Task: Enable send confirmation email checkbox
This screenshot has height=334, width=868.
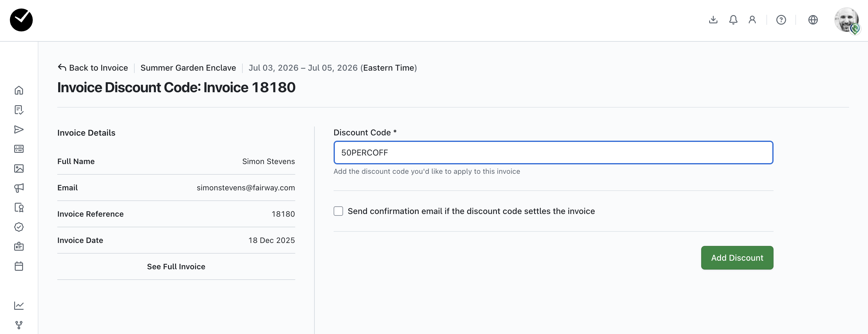Action: [338, 211]
